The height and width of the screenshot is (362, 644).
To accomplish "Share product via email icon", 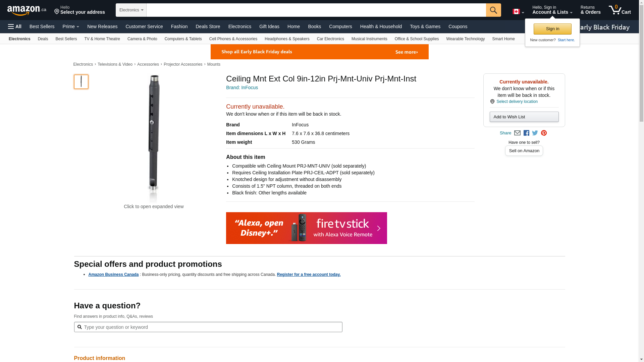I will pyautogui.click(x=517, y=133).
